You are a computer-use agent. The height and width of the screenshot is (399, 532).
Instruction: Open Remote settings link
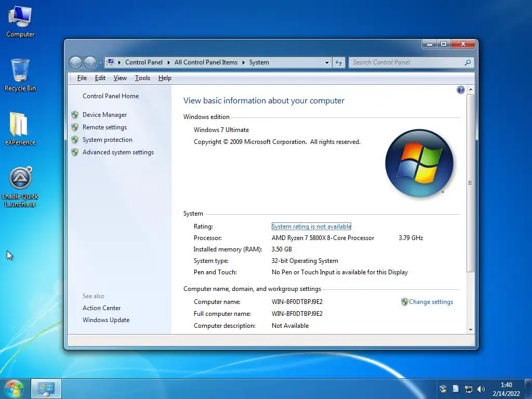coord(104,127)
